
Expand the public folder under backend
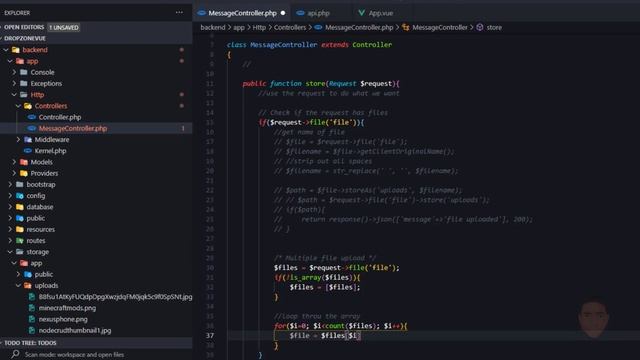[10, 218]
